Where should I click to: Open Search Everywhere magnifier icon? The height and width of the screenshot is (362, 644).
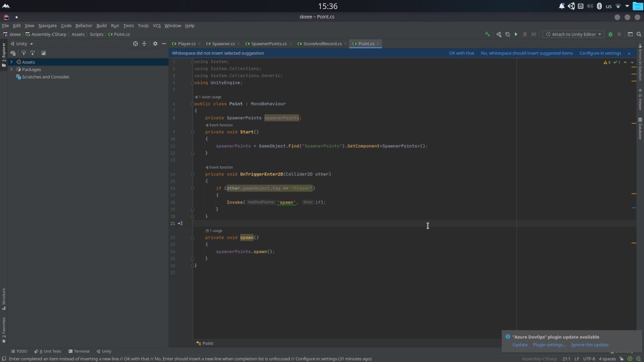coord(639,34)
